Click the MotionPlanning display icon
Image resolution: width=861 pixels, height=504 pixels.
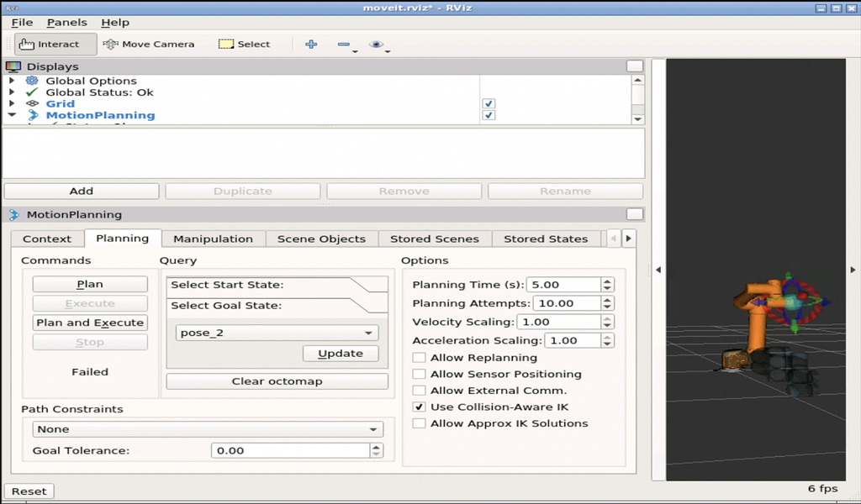click(33, 115)
